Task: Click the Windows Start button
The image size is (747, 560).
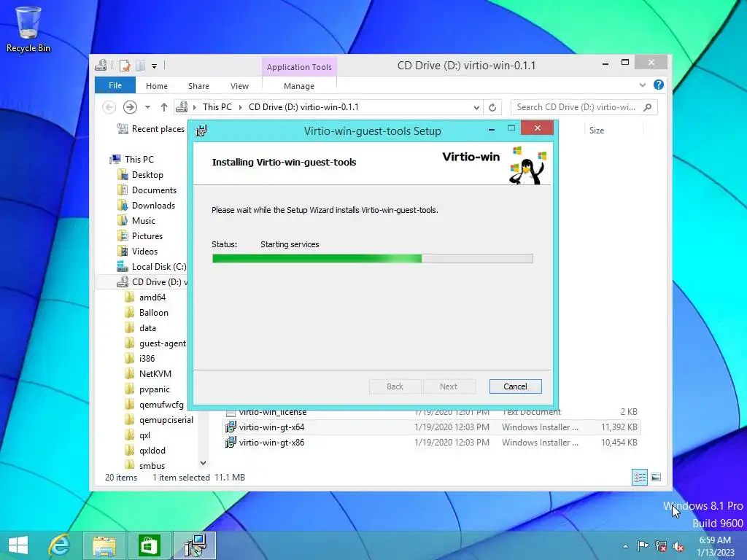Action: [x=18, y=545]
